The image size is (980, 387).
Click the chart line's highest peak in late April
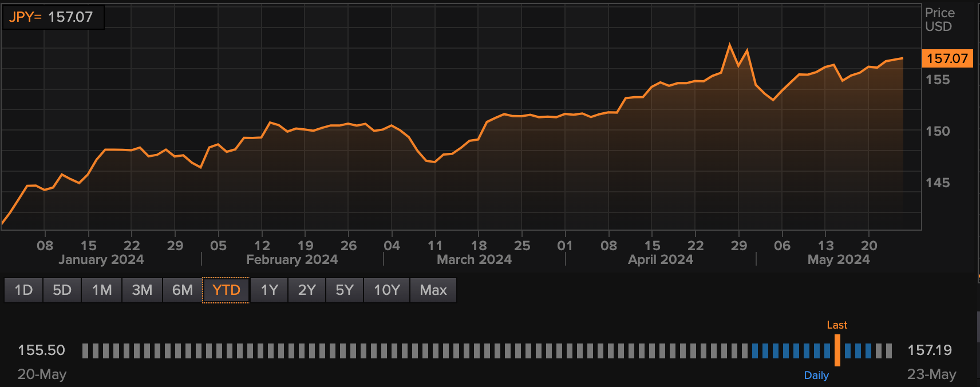(730, 45)
